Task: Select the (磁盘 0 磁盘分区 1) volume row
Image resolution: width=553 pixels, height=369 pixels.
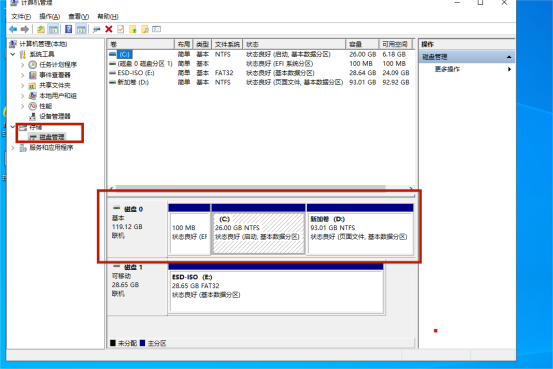Action: [x=261, y=63]
